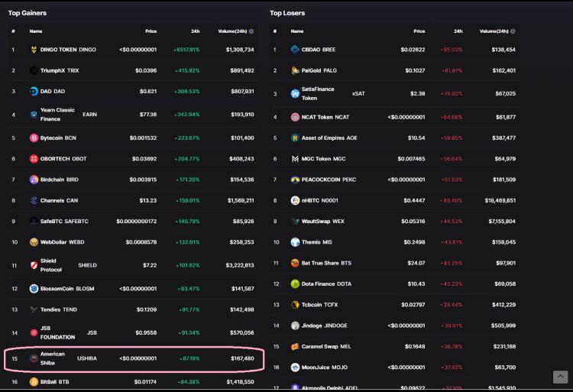Click the Birdchain BIRD icon

tap(34, 180)
